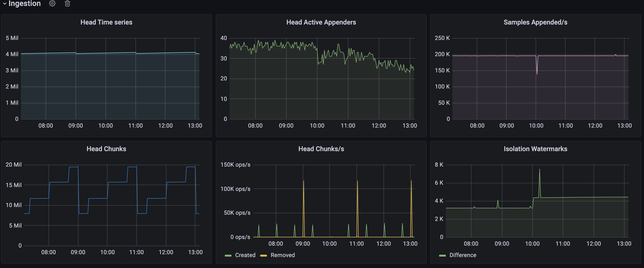The image size is (644, 268).
Task: Click the Head Chunks/s panel title
Action: pos(321,149)
